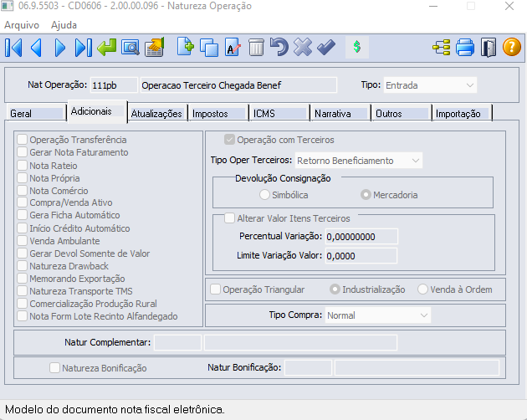Check Alterar Valor Itens Terceiros

point(229,218)
